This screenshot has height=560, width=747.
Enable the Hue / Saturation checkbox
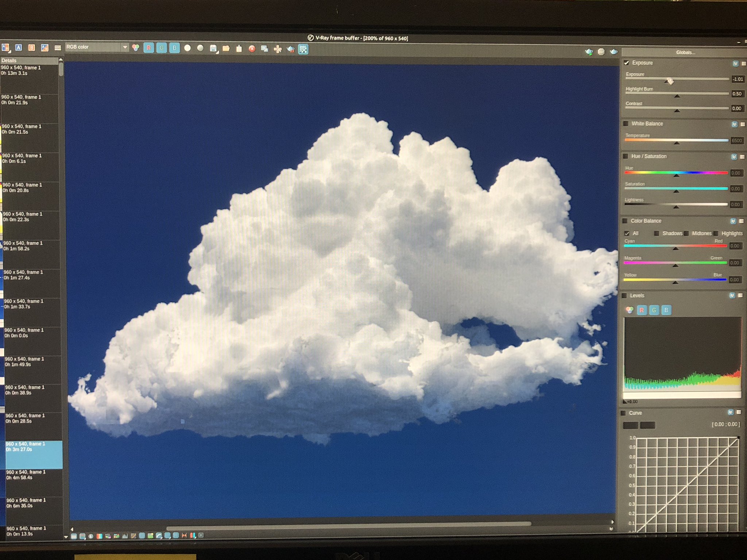(x=626, y=156)
